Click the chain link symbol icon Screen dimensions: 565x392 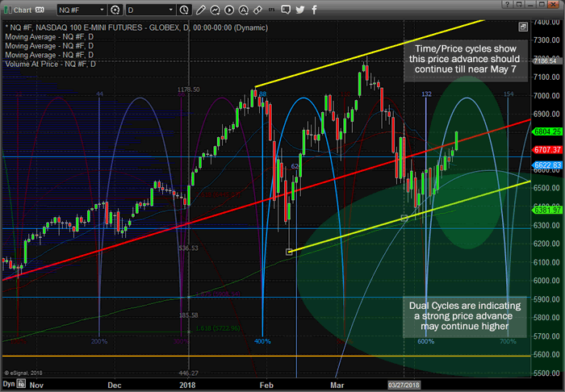pyautogui.click(x=257, y=10)
